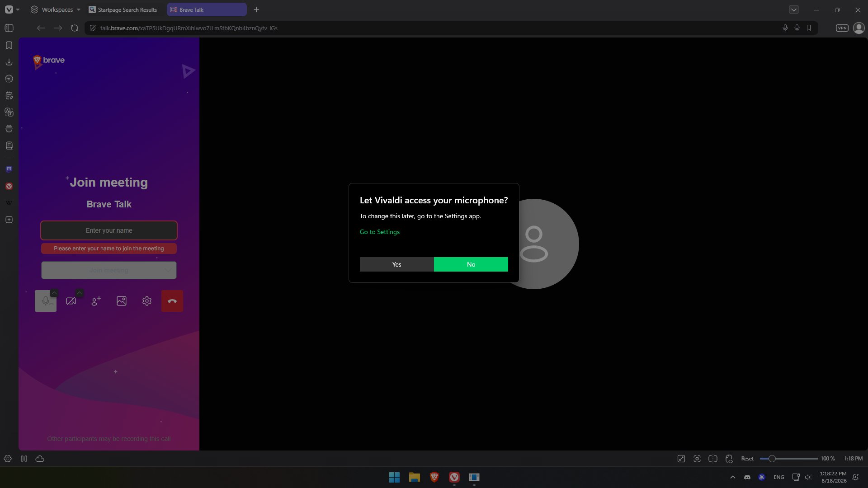Viewport: 868px width, 488px height.
Task: Open Translate panel in sidebar
Action: tap(9, 112)
